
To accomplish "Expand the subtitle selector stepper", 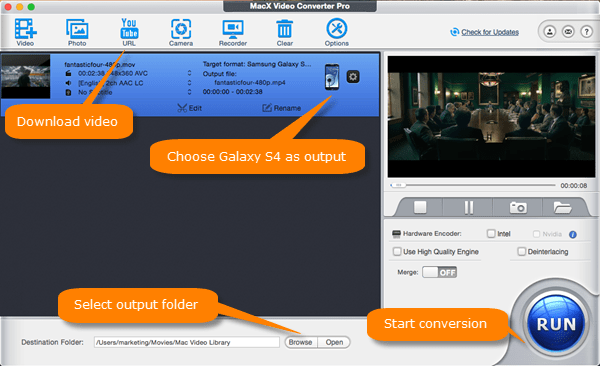I will pos(189,92).
